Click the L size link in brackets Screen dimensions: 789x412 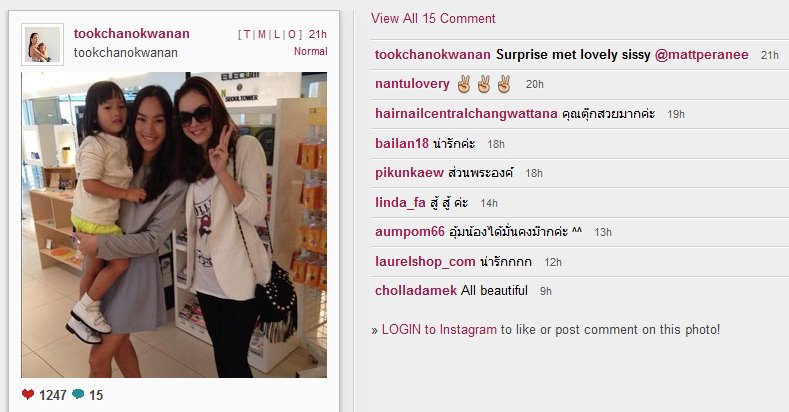(277, 34)
